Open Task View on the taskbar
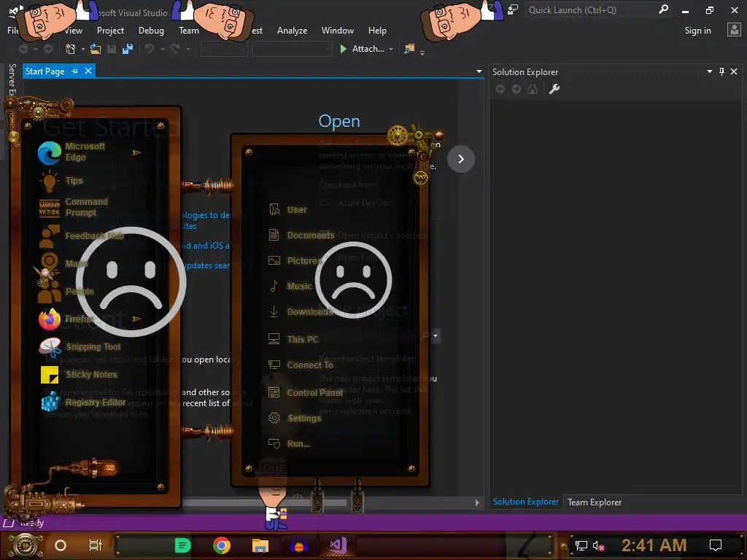Viewport: 747px width, 560px height. [x=96, y=545]
